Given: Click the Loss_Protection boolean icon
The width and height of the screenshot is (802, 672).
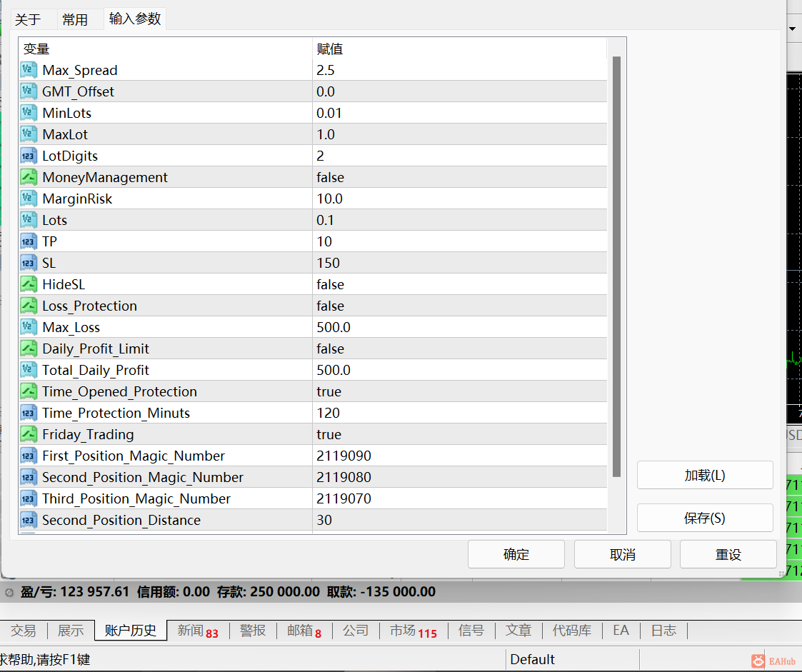Looking at the screenshot, I should click(x=29, y=306).
